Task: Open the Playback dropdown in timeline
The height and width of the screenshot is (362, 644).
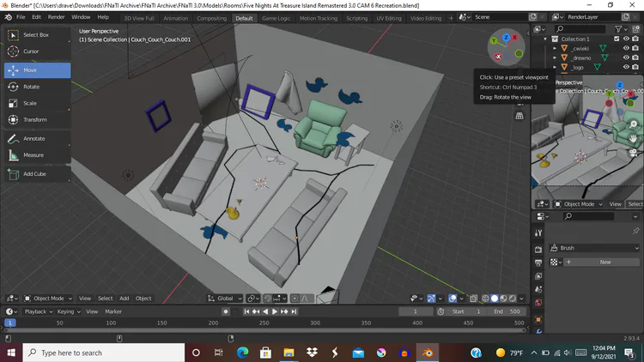Action: [39, 311]
